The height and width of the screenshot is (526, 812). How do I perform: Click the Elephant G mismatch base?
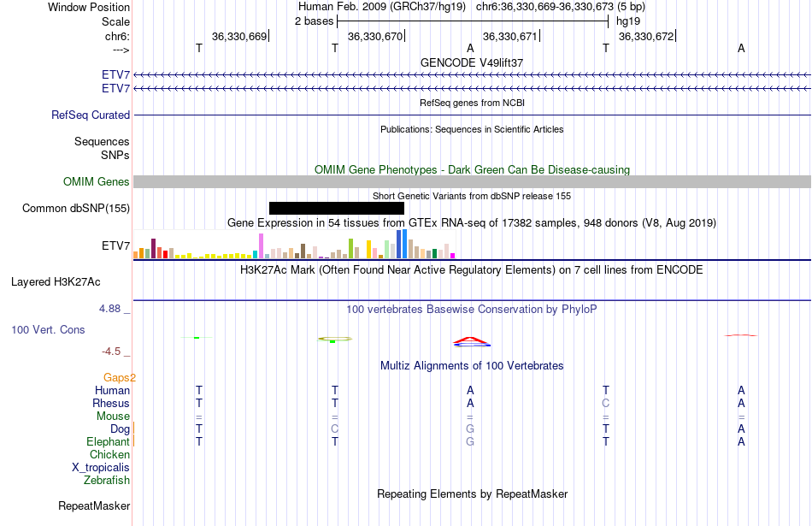(470, 441)
